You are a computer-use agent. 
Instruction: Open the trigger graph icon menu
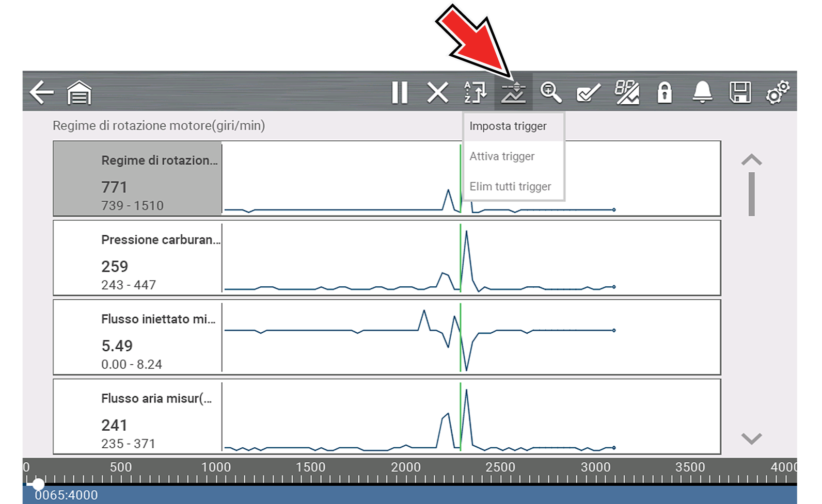coord(513,93)
